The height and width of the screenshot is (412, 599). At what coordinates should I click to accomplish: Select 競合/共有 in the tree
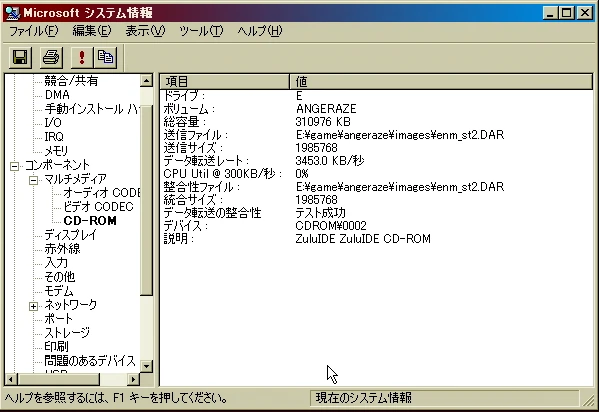tap(71, 81)
